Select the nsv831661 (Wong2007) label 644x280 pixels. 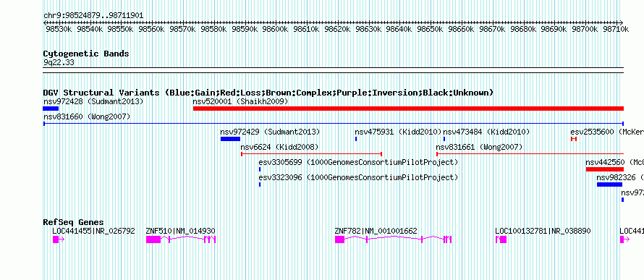click(x=479, y=147)
